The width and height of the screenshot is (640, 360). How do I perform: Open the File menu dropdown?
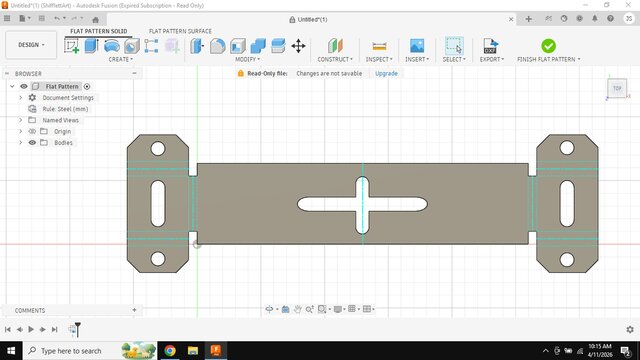[x=25, y=18]
